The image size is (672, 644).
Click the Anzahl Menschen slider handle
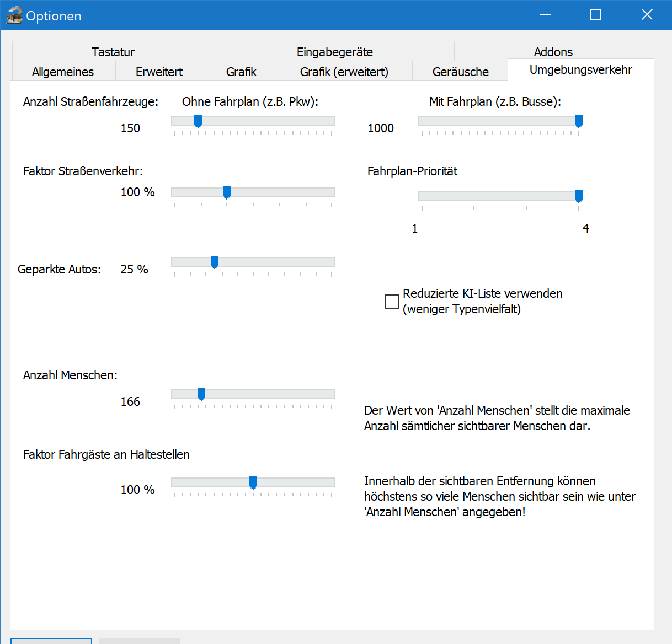201,394
